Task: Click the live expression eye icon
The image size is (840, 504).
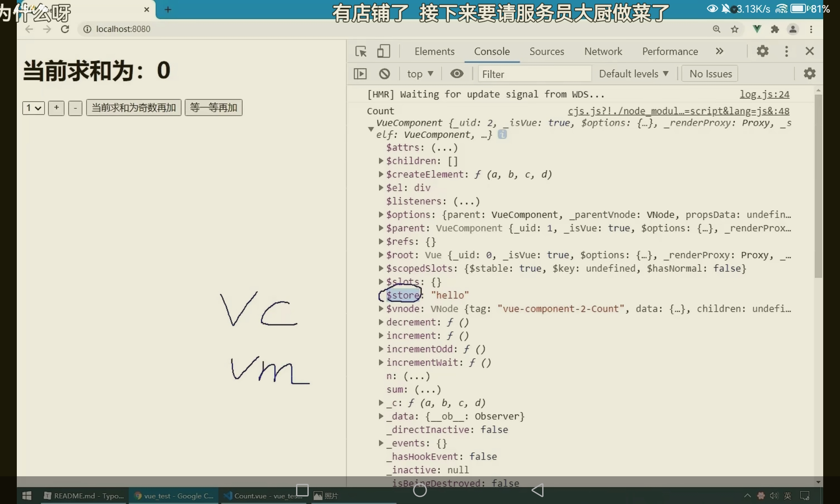Action: click(457, 74)
